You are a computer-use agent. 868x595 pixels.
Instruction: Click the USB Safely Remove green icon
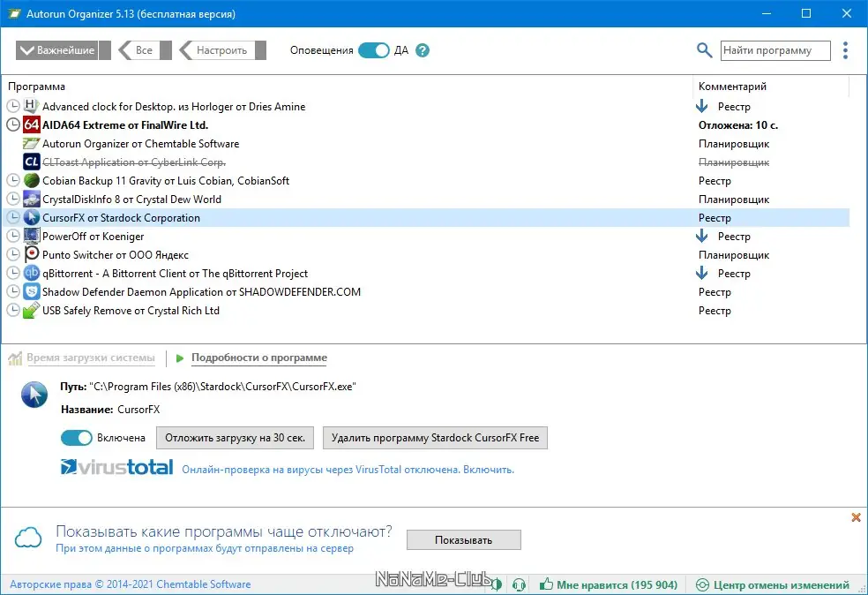(32, 310)
